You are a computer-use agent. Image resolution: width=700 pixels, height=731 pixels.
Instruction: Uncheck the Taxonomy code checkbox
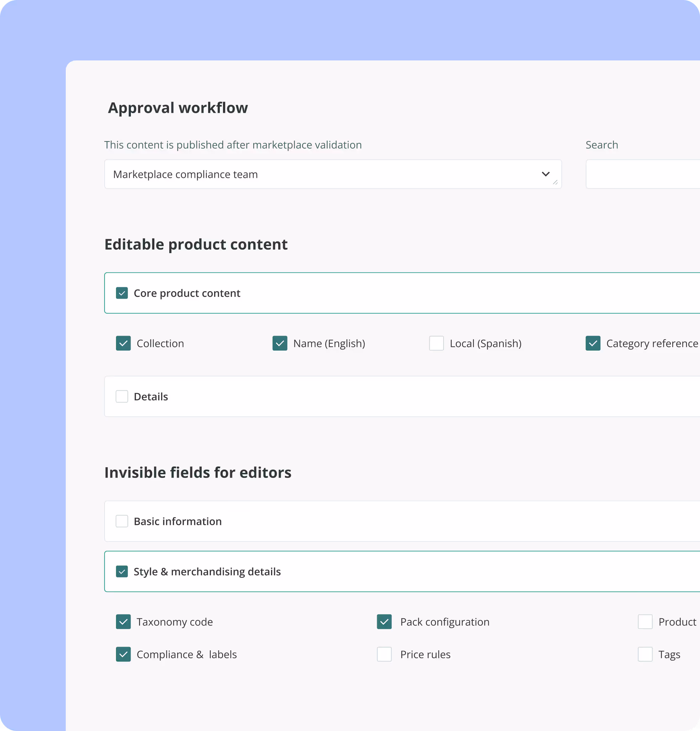(x=123, y=622)
